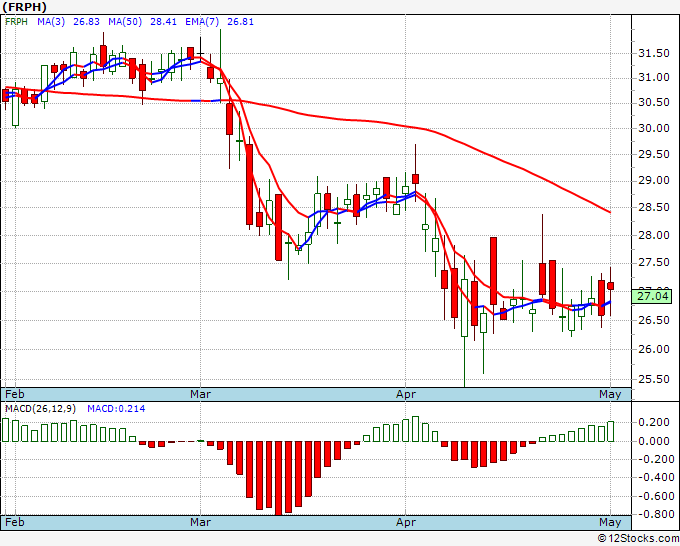Click the MACD(26,12,9) indicator label
This screenshot has height=546, width=680.
[x=40, y=409]
